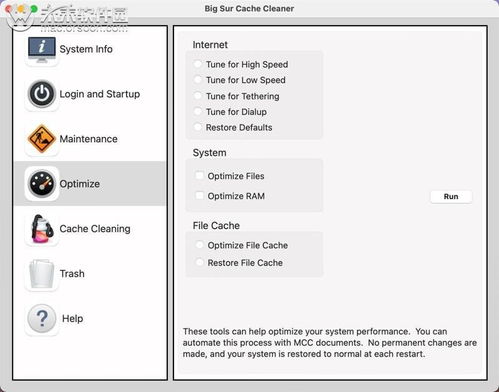Screen dimensions: 499x392
Task: Switch to Login and Startup label
Action: coord(100,94)
